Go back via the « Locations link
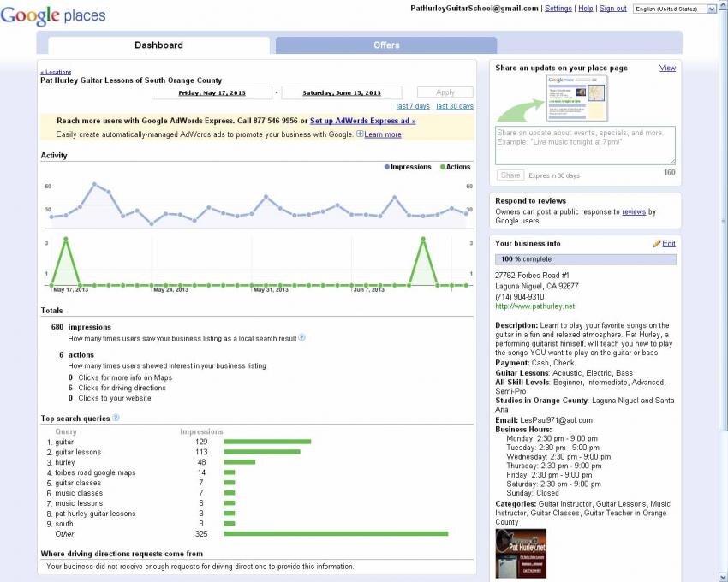The height and width of the screenshot is (582, 728). click(56, 72)
